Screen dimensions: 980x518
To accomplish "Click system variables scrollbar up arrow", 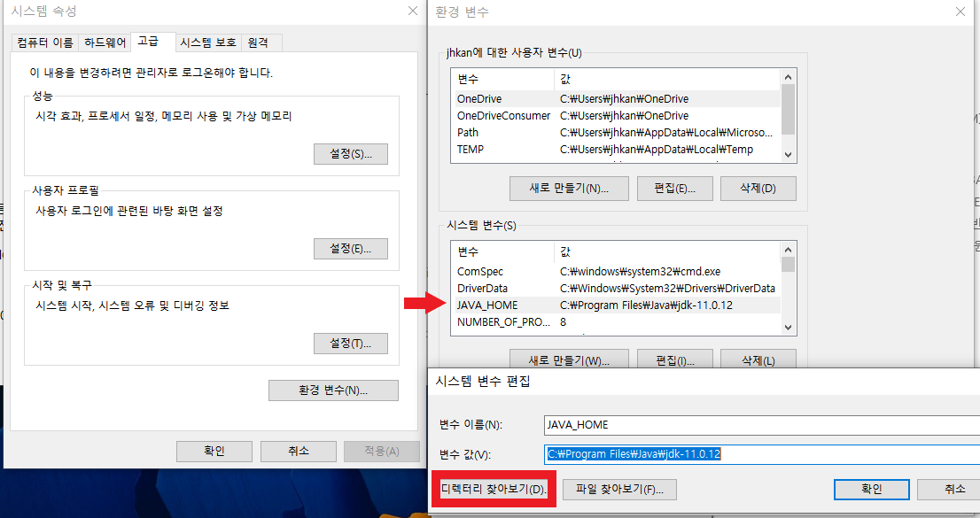I will coord(788,250).
